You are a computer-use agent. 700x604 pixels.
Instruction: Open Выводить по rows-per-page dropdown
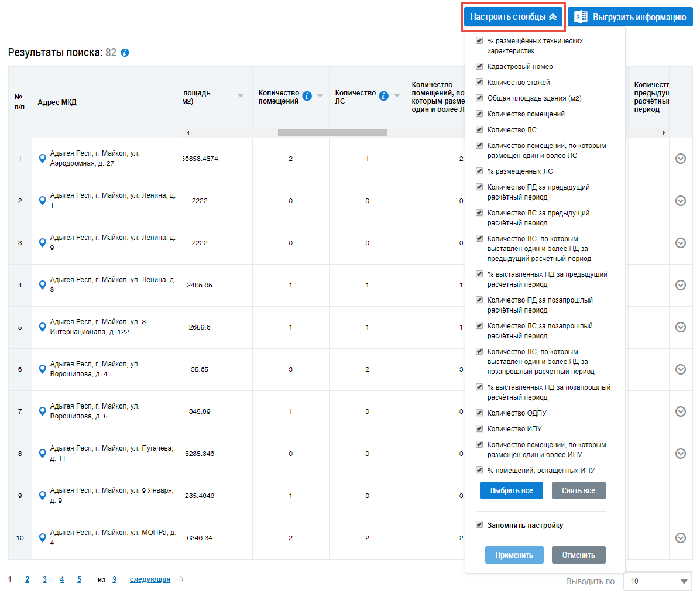(x=658, y=581)
